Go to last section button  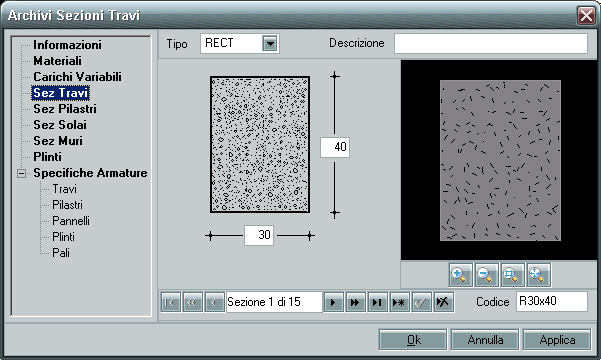click(377, 302)
